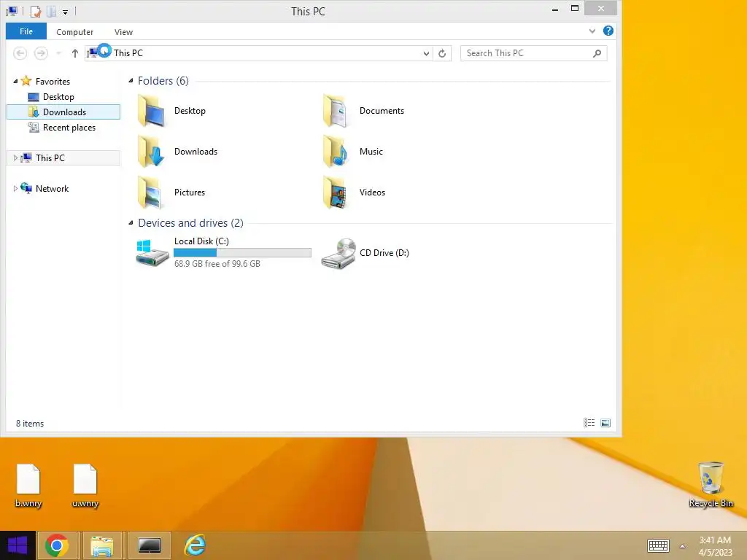
Task: Select the Desktop folder icon
Action: click(x=152, y=111)
